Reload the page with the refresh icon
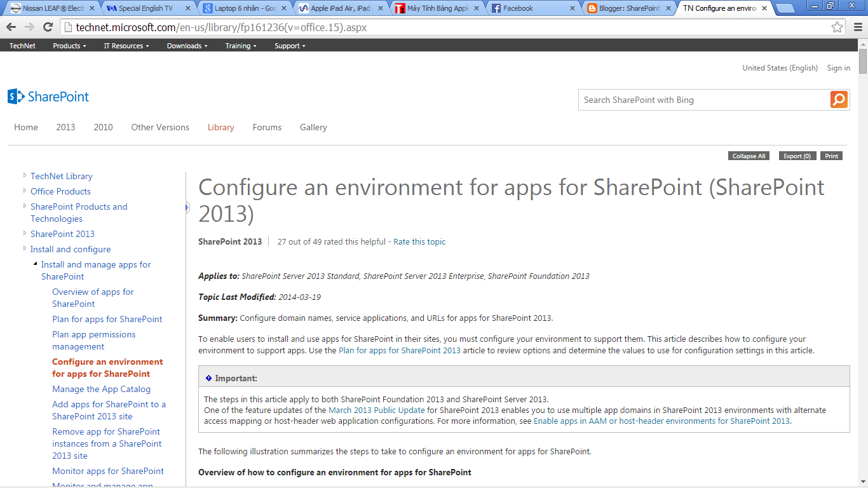Screen dimensions: 868x488 point(48,27)
